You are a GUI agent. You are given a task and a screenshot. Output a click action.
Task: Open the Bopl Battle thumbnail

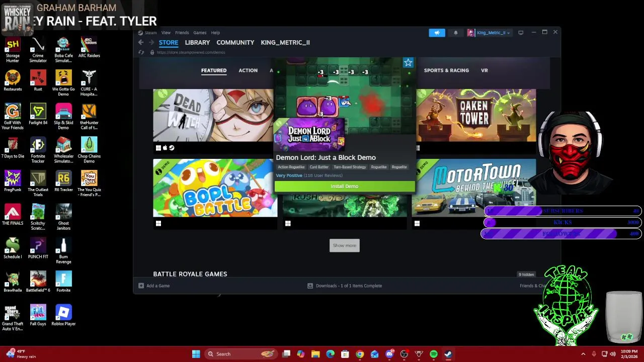pos(215,188)
